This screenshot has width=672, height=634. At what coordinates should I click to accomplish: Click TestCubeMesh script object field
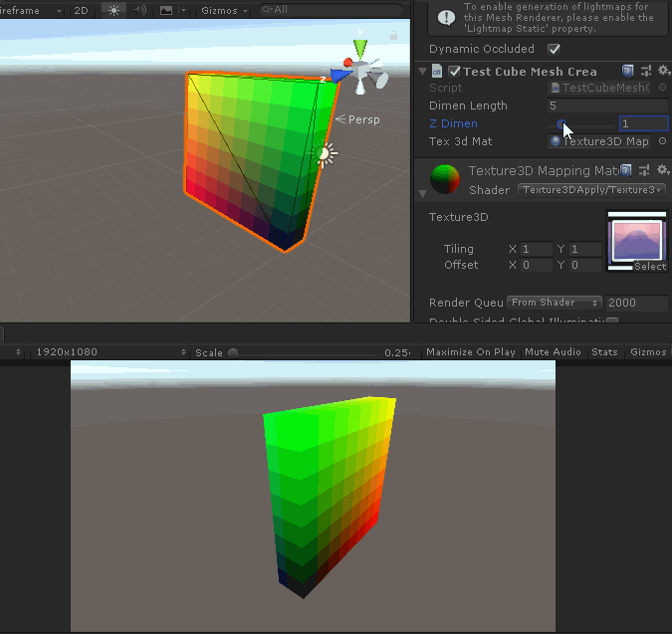click(598, 88)
